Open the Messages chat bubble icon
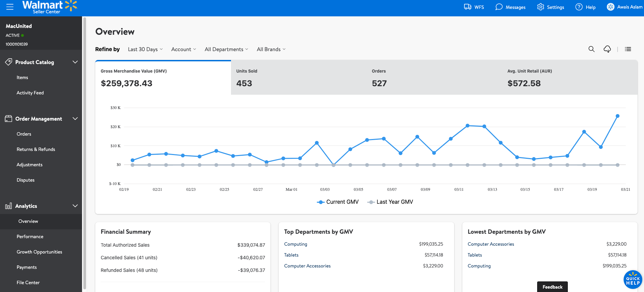 [x=499, y=7]
